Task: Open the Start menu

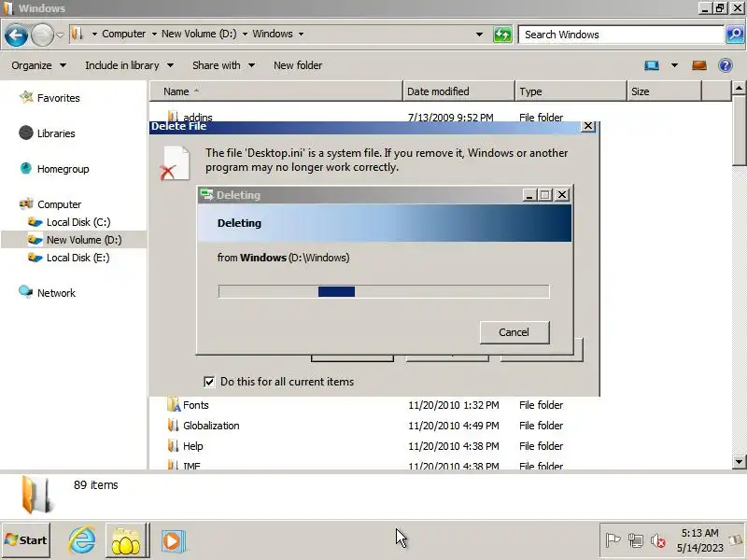Action: tap(26, 540)
